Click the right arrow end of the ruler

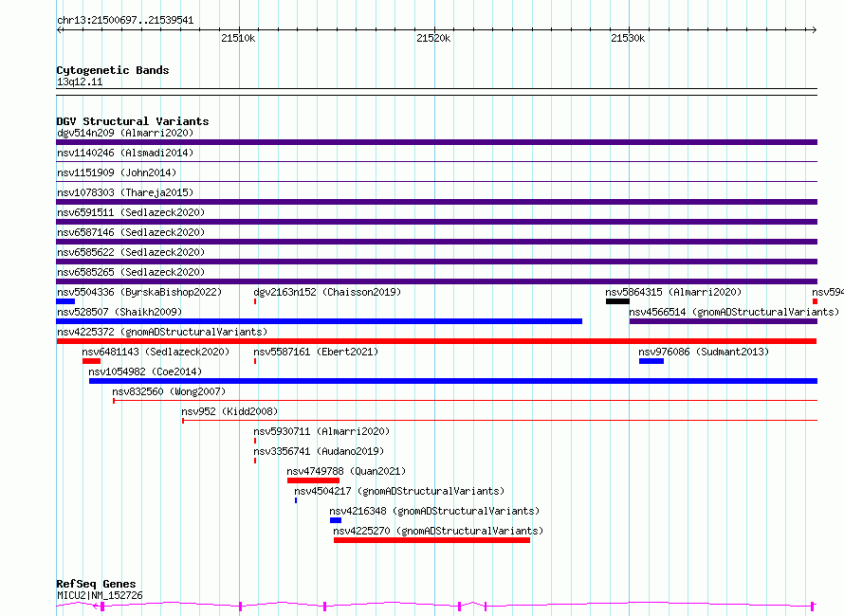(x=814, y=29)
